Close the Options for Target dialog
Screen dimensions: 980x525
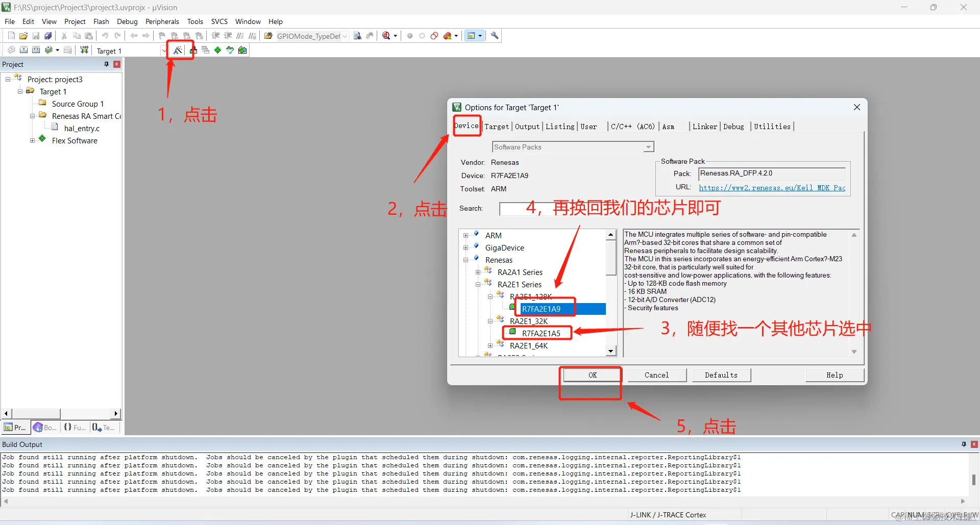click(857, 107)
